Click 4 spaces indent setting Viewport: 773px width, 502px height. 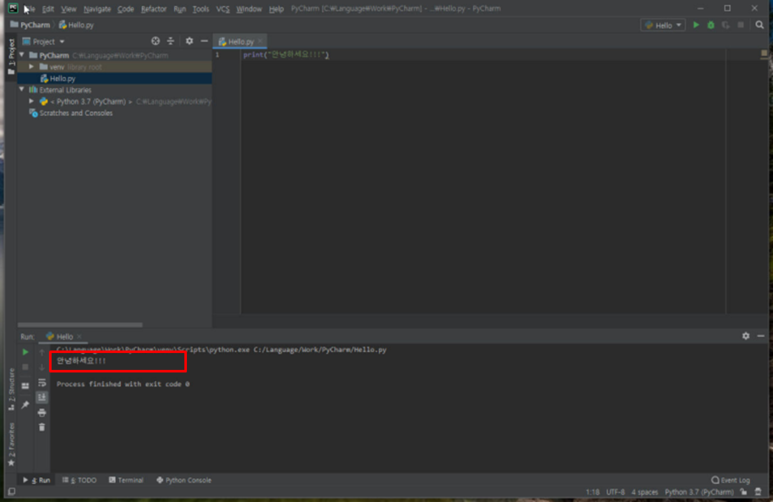pyautogui.click(x=645, y=492)
